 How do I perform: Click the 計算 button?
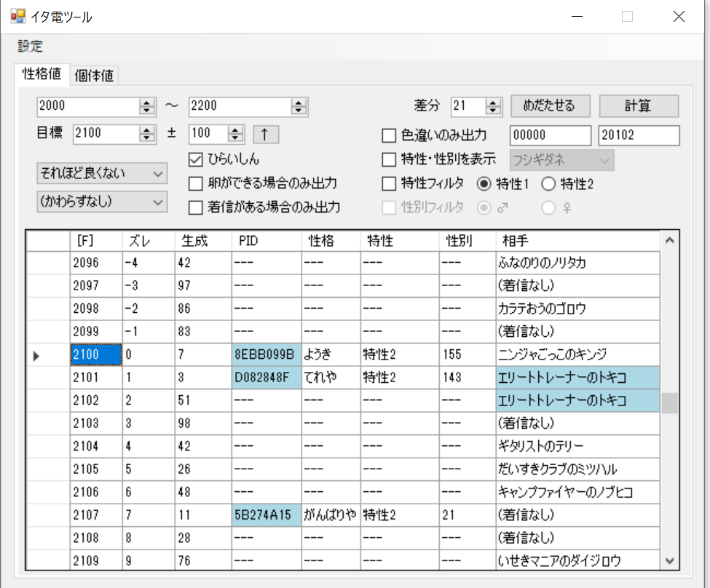639,106
